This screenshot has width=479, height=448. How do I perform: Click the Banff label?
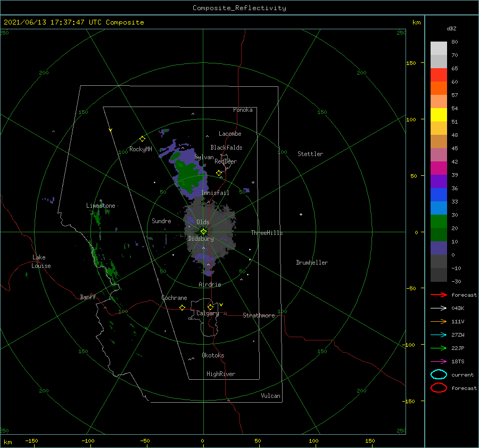click(x=88, y=297)
